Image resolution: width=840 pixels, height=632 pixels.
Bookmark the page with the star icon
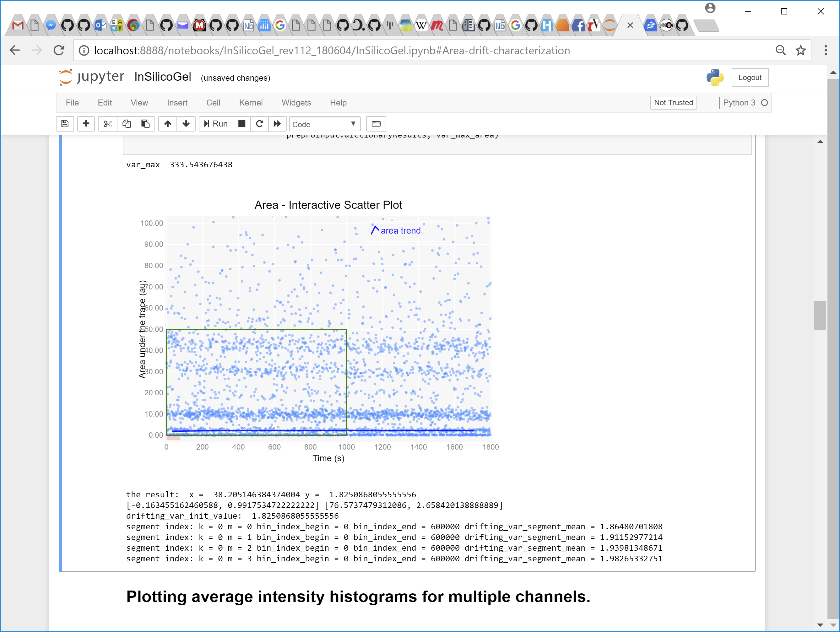pos(801,50)
